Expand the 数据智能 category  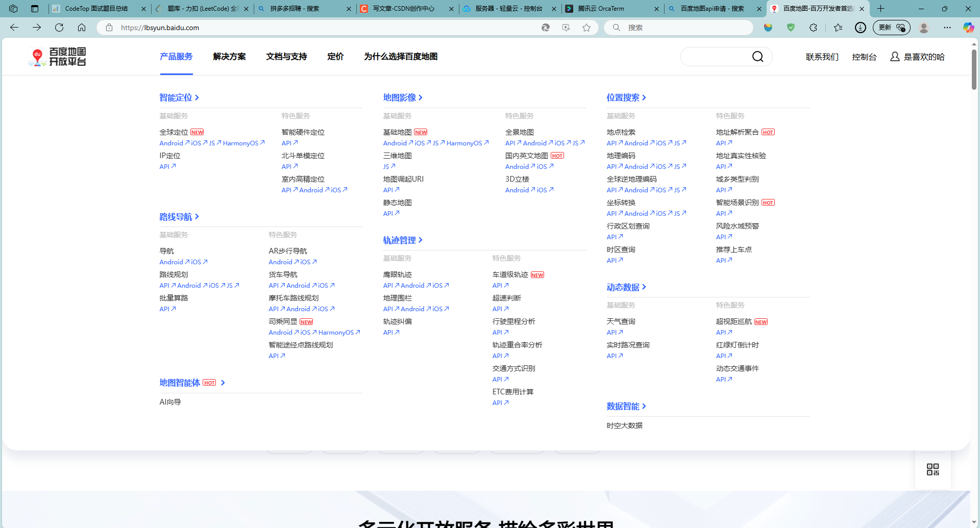pyautogui.click(x=626, y=407)
